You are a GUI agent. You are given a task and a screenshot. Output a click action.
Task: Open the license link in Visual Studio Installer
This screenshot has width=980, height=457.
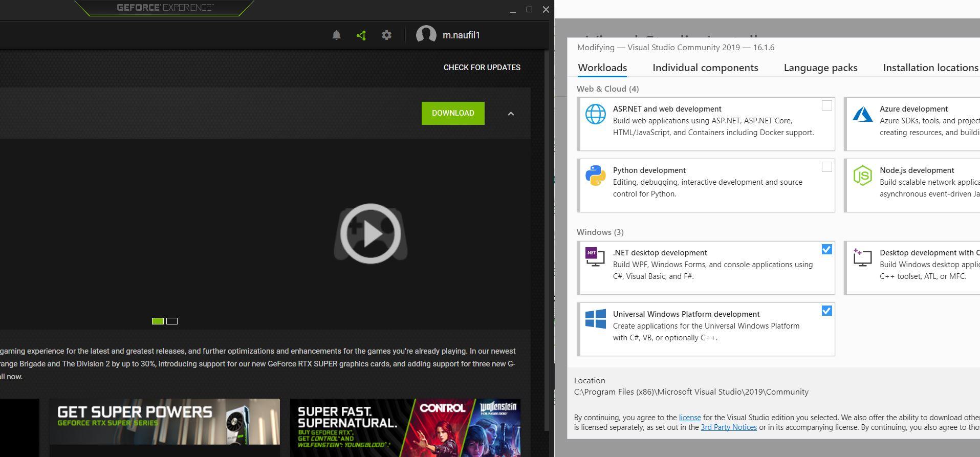coord(690,418)
